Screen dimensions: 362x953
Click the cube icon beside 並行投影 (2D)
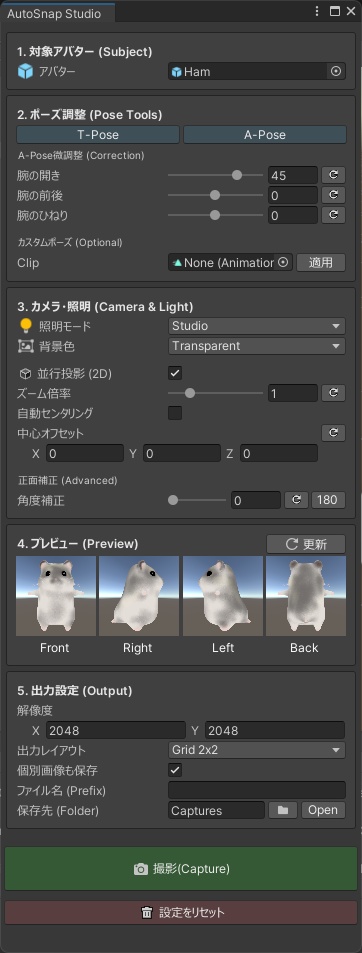point(25,373)
